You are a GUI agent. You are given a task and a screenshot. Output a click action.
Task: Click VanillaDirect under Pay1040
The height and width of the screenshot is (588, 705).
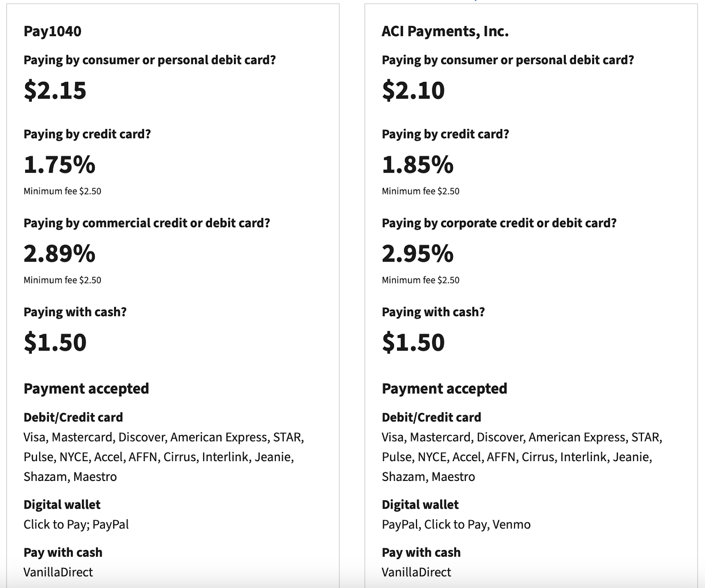tap(58, 572)
